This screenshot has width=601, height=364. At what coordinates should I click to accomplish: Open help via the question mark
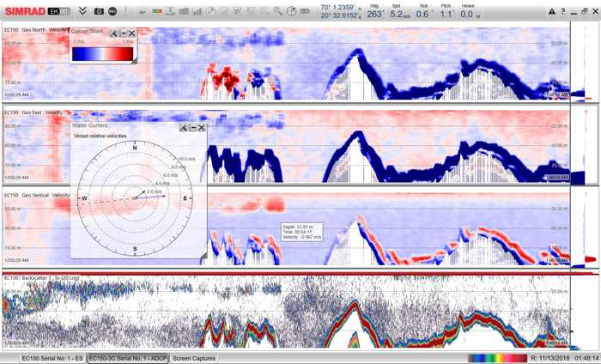tap(563, 11)
